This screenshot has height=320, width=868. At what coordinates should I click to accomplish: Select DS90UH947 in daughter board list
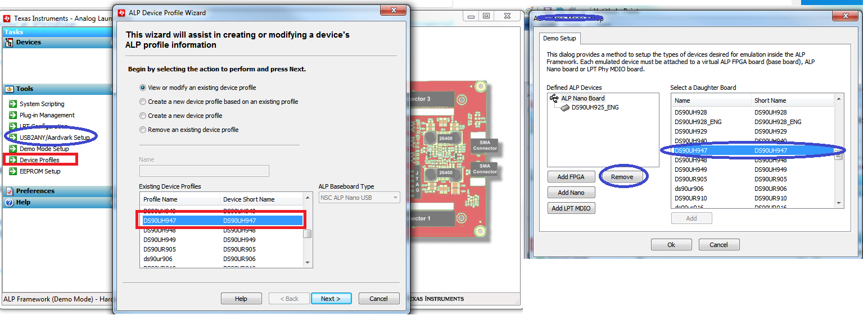pos(753,150)
